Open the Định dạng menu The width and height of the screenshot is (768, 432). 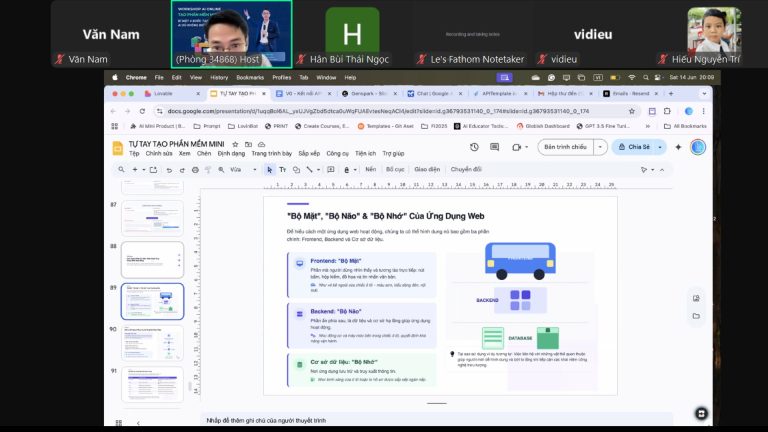click(x=231, y=154)
